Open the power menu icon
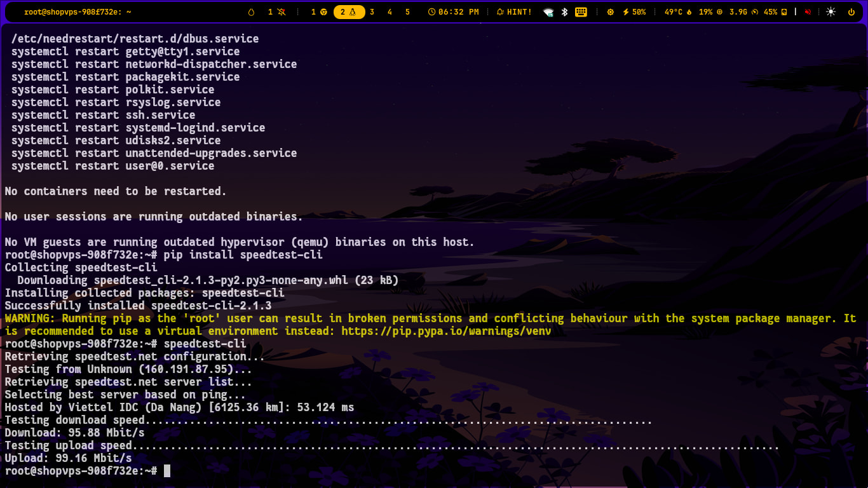The height and width of the screenshot is (488, 868). (851, 12)
